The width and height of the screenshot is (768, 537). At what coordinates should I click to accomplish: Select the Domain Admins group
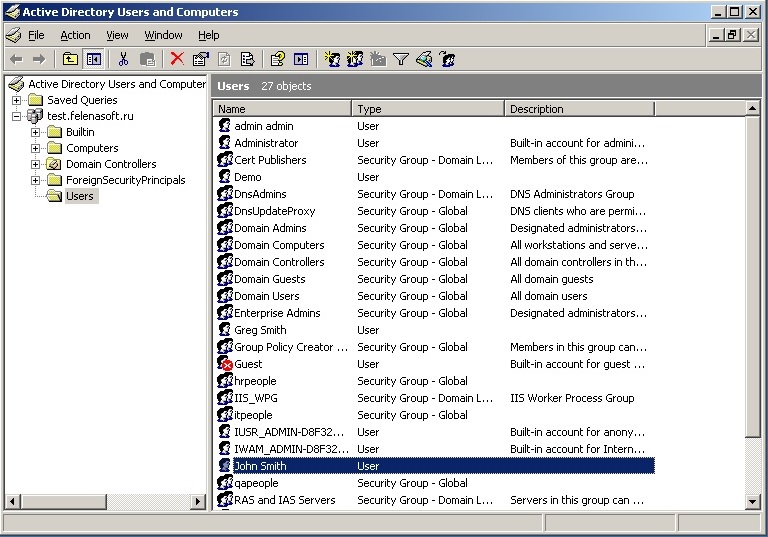pos(270,228)
